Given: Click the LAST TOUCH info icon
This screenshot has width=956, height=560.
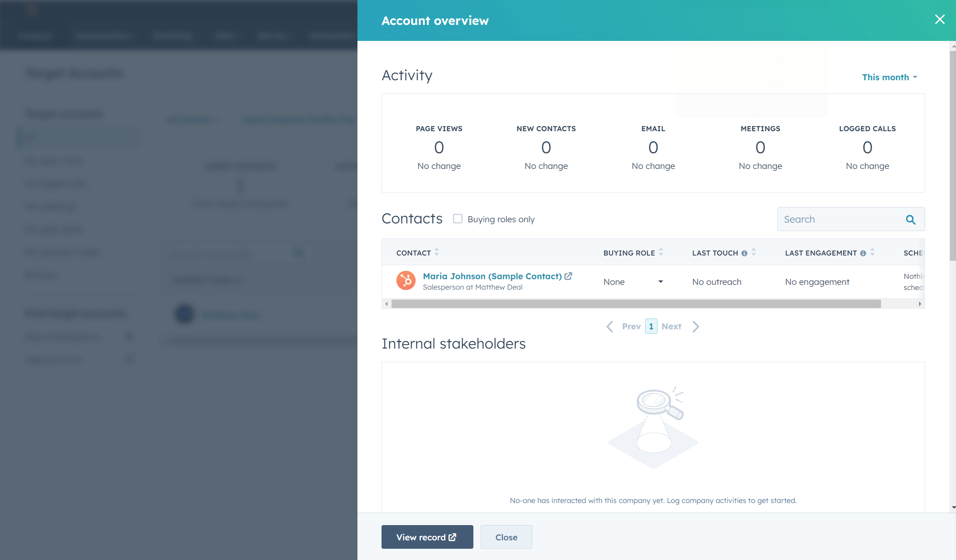Looking at the screenshot, I should coord(745,253).
